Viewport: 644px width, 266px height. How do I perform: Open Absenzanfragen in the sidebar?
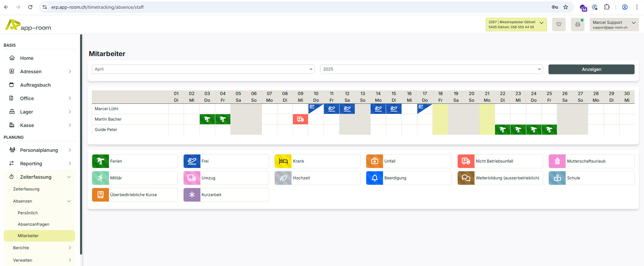coord(34,224)
